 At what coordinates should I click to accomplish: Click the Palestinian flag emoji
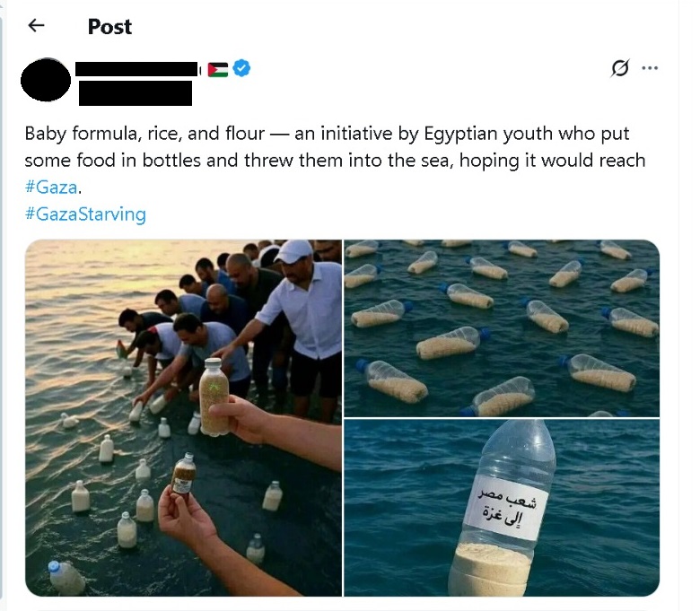[218, 70]
